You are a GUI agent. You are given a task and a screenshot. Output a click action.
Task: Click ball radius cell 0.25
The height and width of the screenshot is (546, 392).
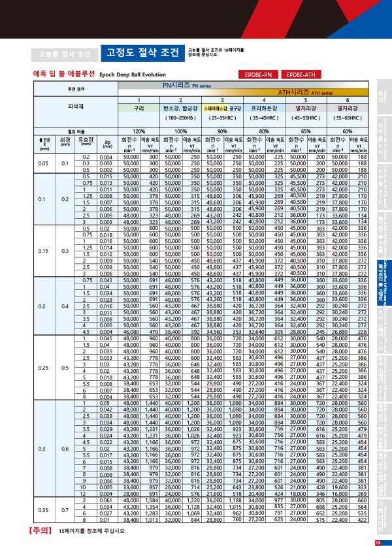pyautogui.click(x=43, y=368)
